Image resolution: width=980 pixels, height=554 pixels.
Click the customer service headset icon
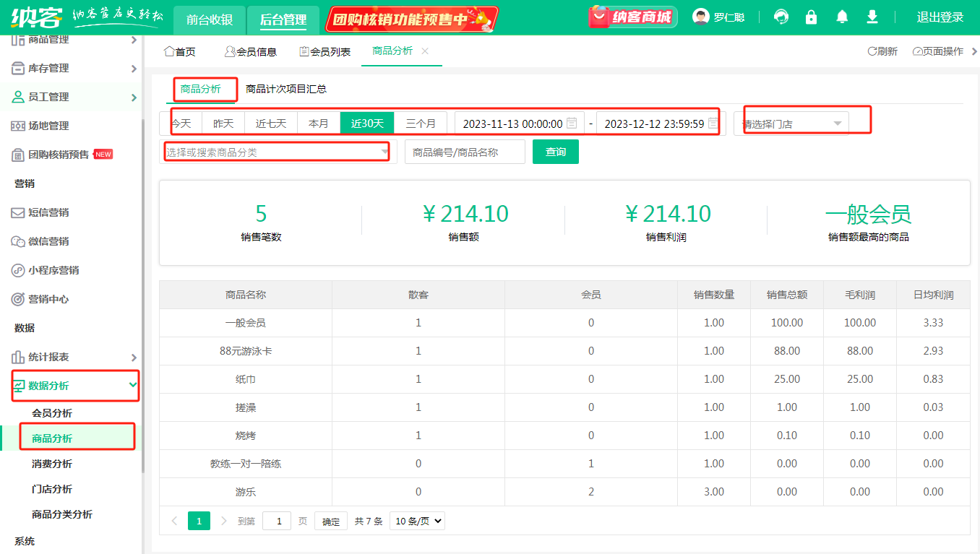click(781, 17)
